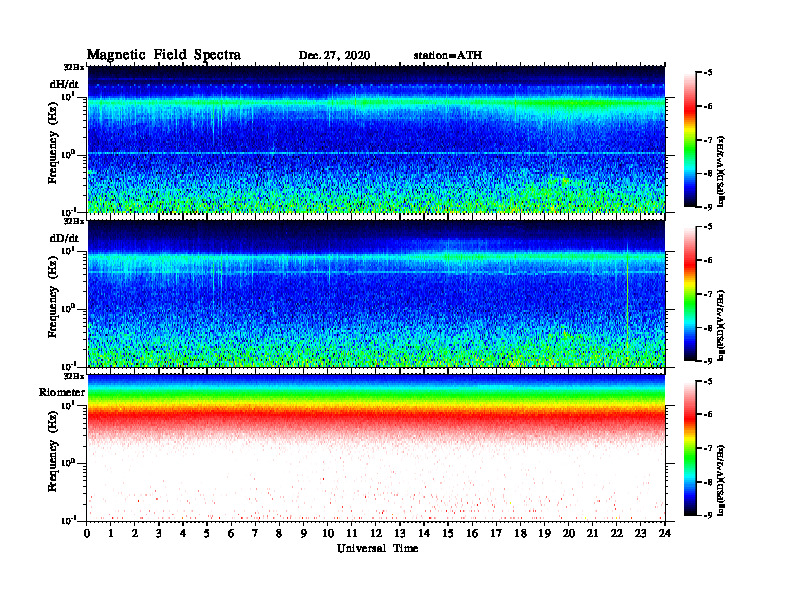Viewport: 792px width, 612px height.
Task: Click the "Riometer" panel label
Action: click(62, 392)
